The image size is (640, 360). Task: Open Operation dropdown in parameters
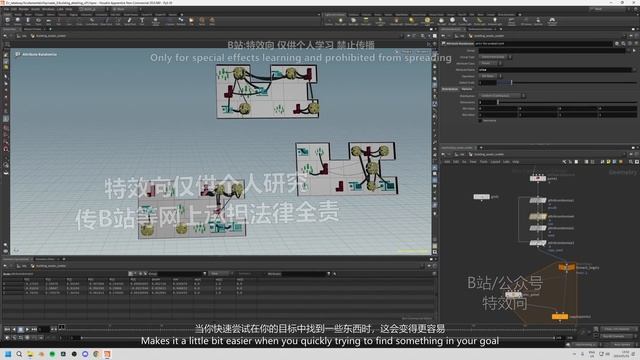click(x=490, y=76)
